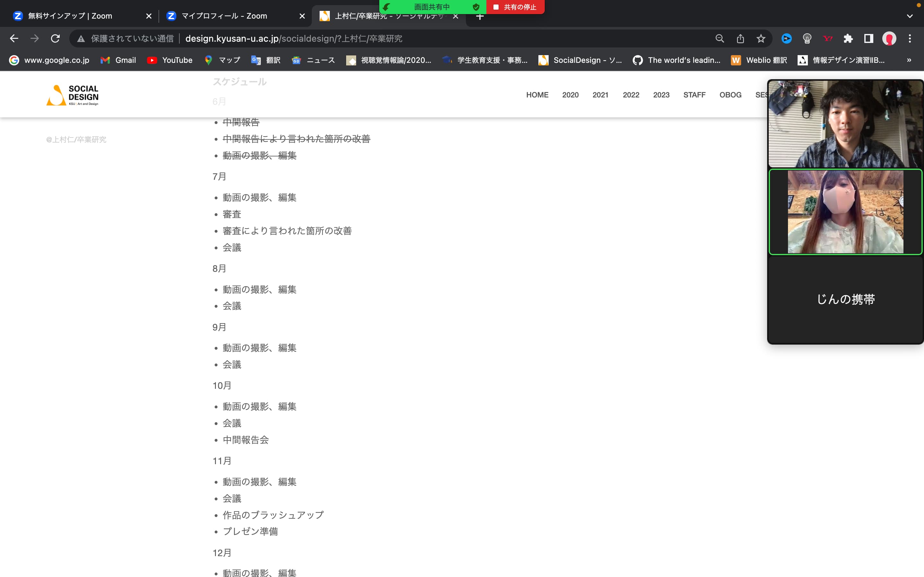Click the Zoom sharing security shield icon

tap(476, 7)
